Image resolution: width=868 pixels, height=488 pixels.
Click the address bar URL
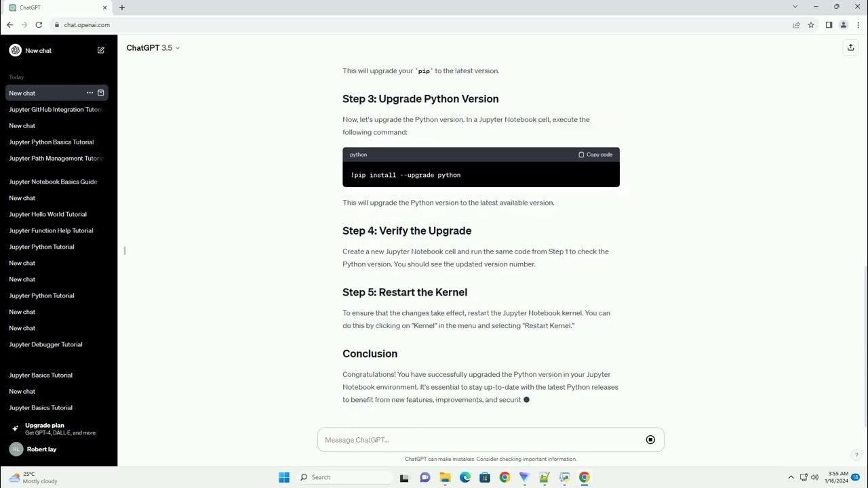click(87, 25)
